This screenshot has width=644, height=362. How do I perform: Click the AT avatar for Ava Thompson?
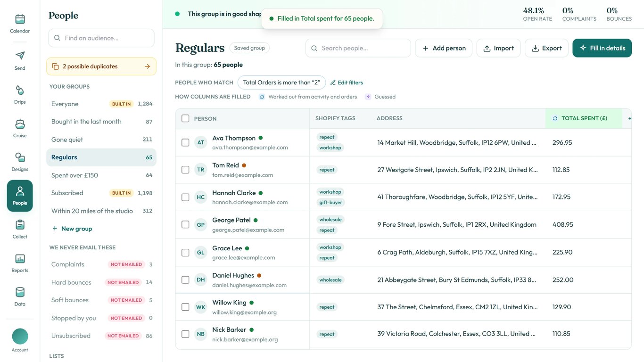tap(201, 142)
